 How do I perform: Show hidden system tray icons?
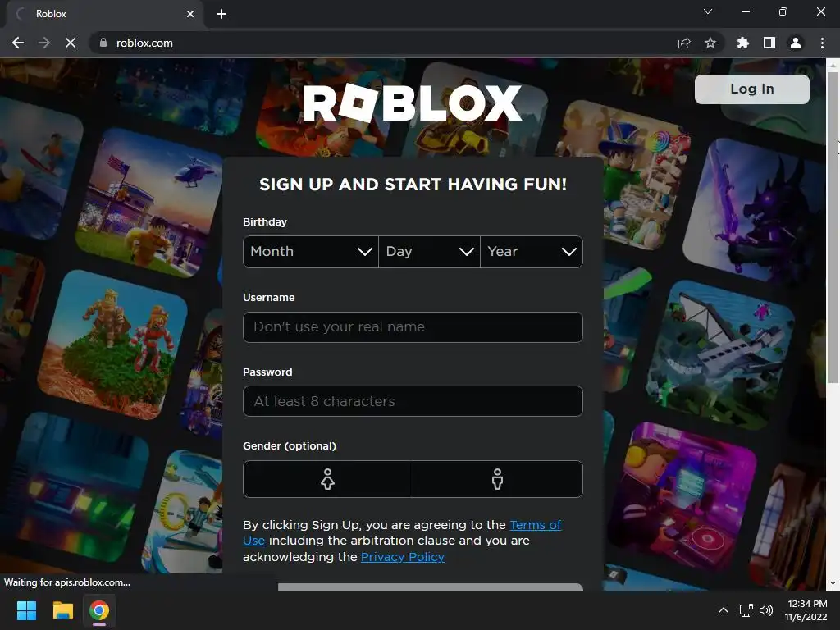(724, 610)
